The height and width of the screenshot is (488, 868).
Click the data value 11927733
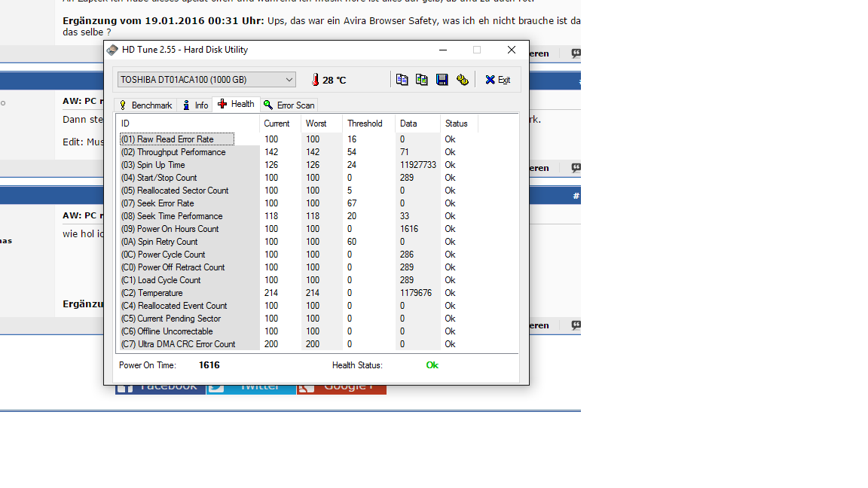pos(418,165)
